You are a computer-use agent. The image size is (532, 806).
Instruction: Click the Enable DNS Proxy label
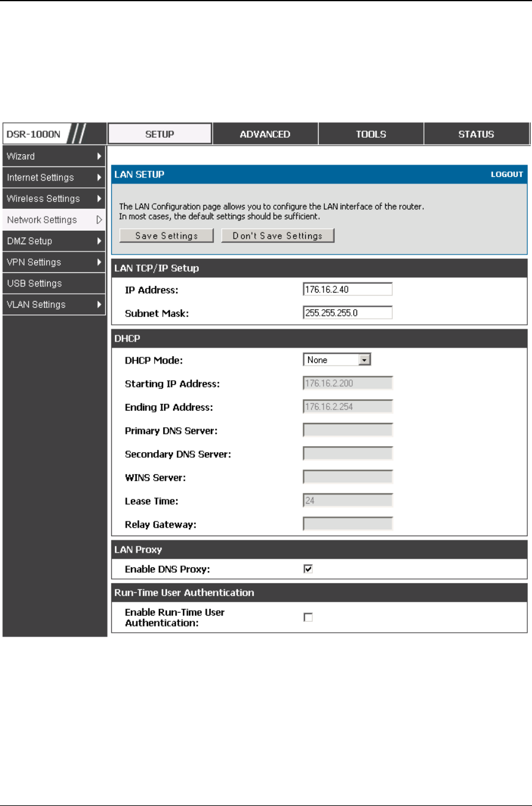pyautogui.click(x=167, y=569)
